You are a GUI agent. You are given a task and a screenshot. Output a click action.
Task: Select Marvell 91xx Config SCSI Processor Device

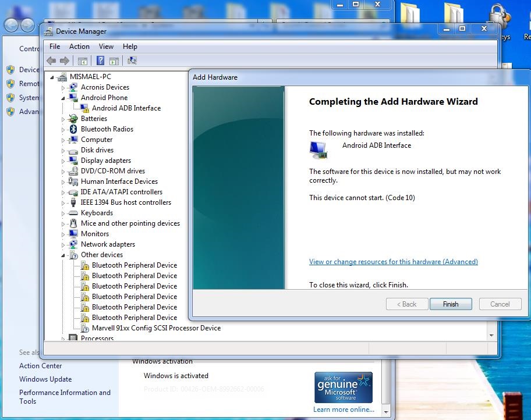pos(156,328)
